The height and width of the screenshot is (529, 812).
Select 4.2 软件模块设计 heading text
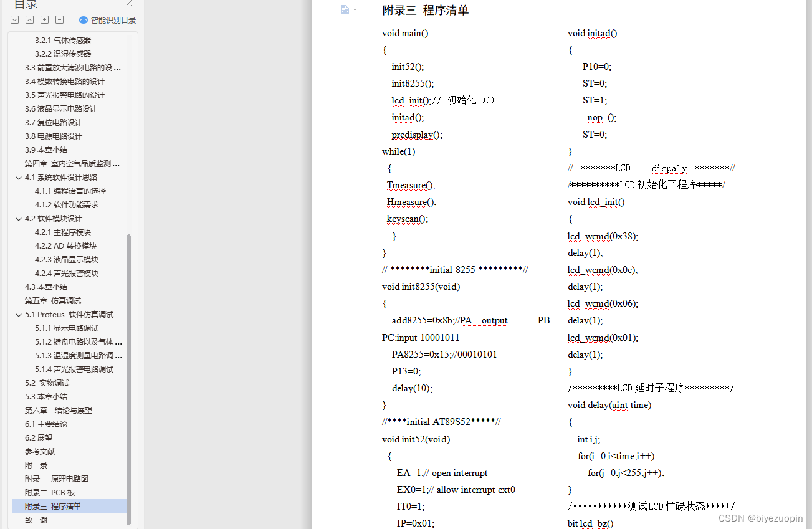(x=54, y=219)
